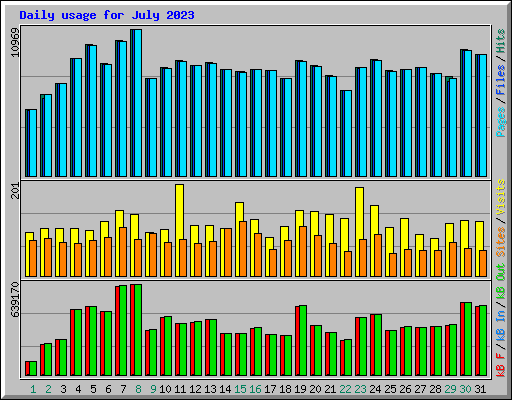
Task: Click the cyan hits bar for day 5
Action: [93, 111]
